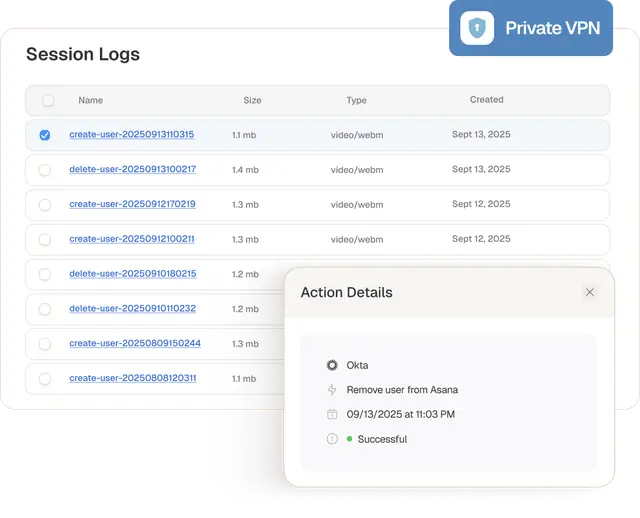This screenshot has width=640, height=518.
Task: Select the delete-user-20250913100217 row checkbox
Action: (45, 170)
